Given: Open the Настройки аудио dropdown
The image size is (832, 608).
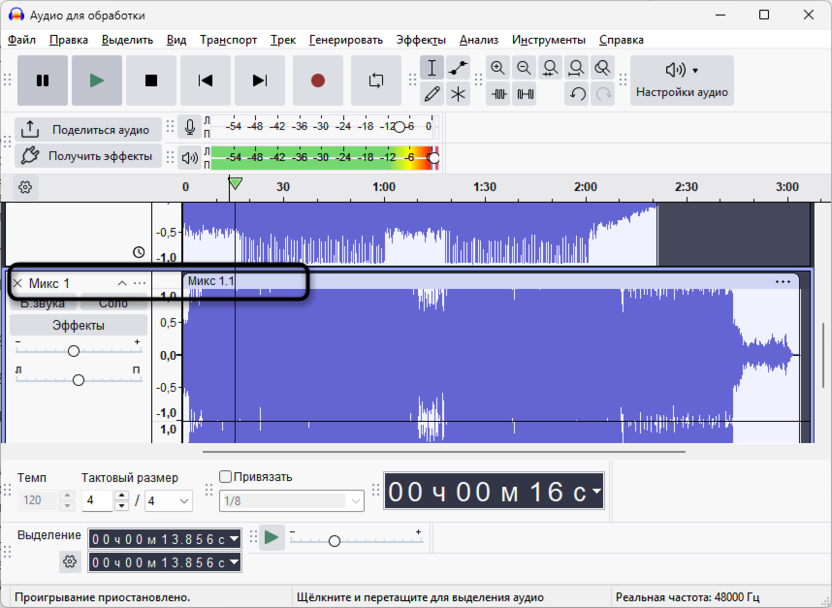Looking at the screenshot, I should click(x=682, y=81).
